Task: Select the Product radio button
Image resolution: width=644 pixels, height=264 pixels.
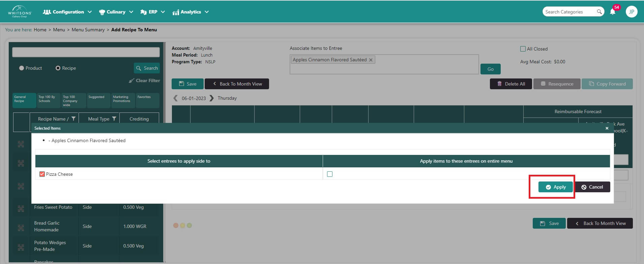Action: point(22,68)
